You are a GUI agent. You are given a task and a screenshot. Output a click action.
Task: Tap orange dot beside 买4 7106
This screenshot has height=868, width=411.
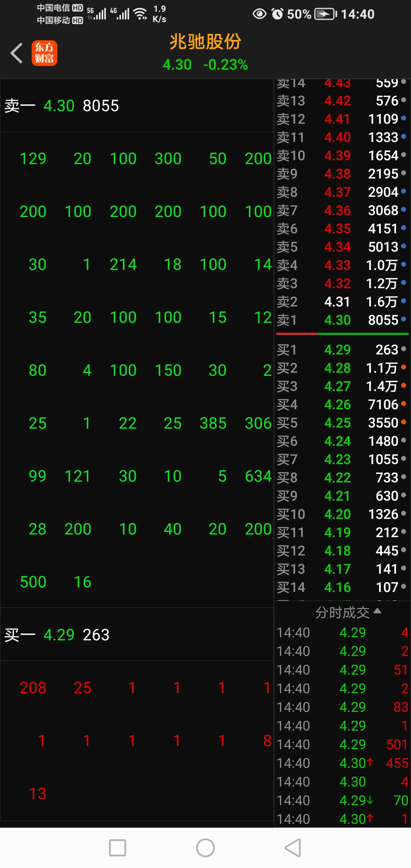(404, 403)
